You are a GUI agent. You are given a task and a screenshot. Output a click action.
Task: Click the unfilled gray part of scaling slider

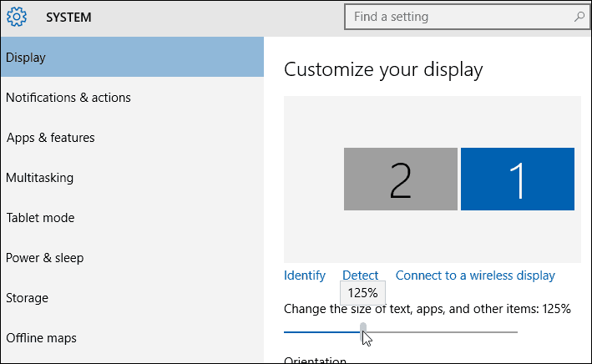point(442,332)
